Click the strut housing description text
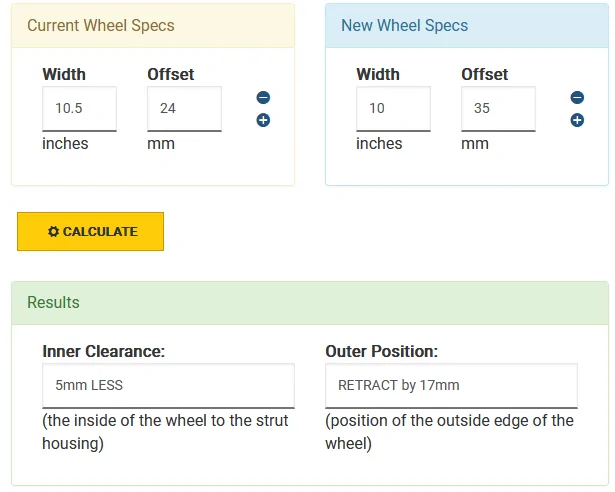The width and height of the screenshot is (615, 492). (165, 432)
